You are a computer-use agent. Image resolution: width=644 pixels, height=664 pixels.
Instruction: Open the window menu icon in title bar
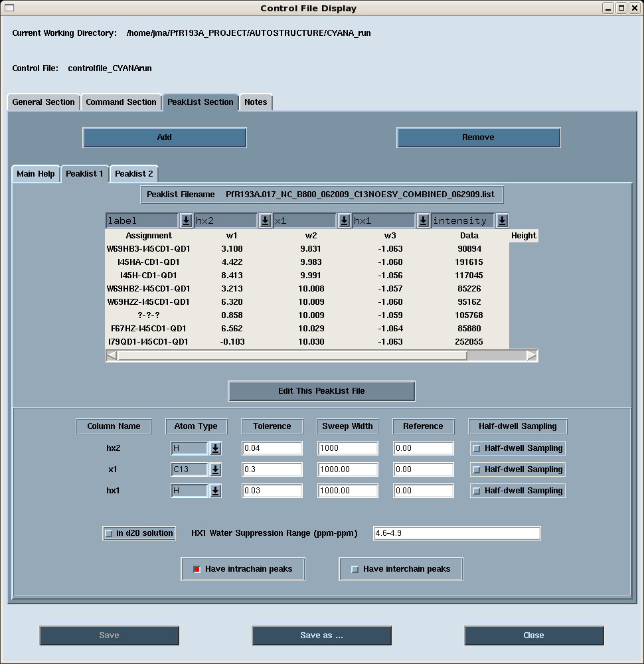point(9,8)
